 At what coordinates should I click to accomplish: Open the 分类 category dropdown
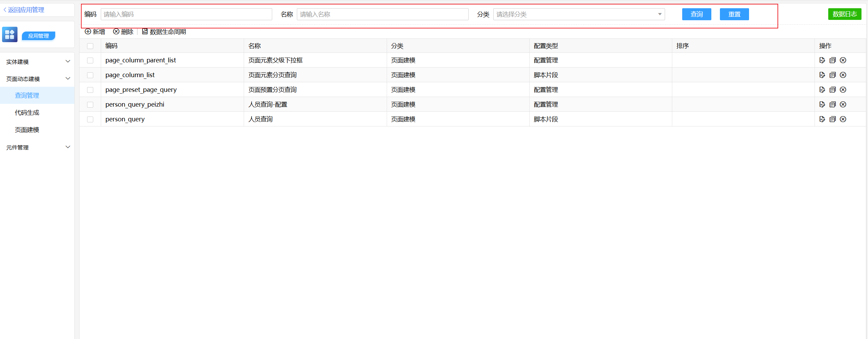pos(579,14)
